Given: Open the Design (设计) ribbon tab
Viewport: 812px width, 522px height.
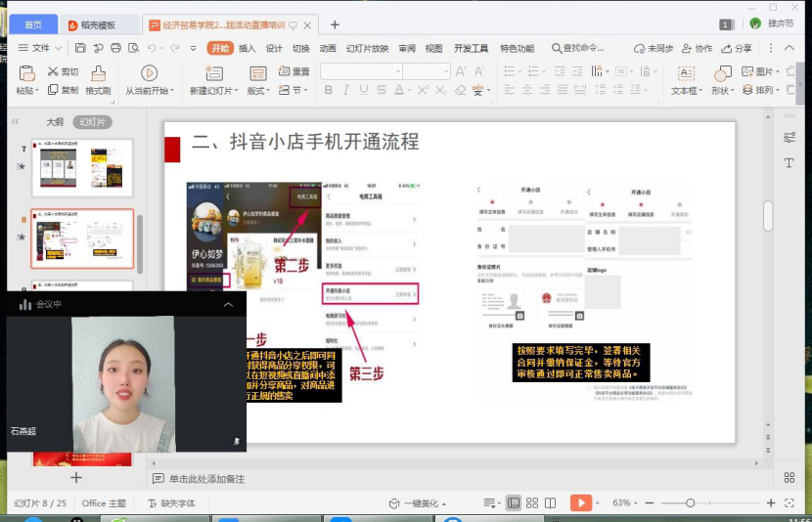Looking at the screenshot, I should [x=274, y=48].
